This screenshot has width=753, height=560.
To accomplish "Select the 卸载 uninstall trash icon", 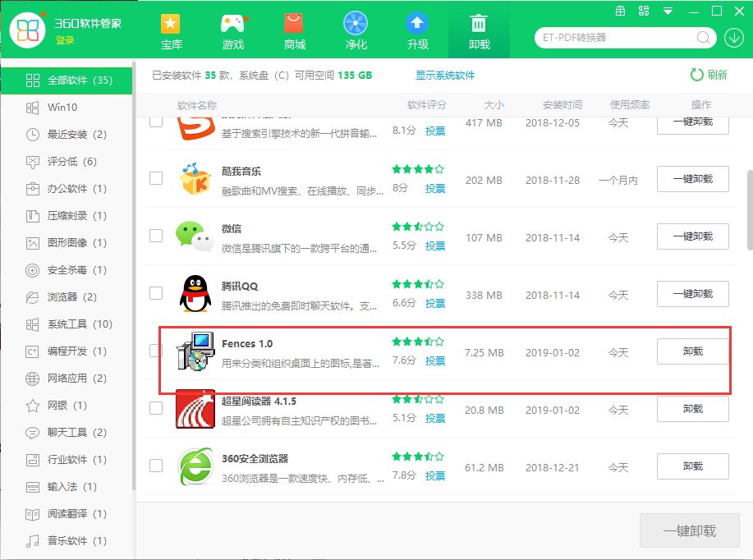I will [x=479, y=23].
